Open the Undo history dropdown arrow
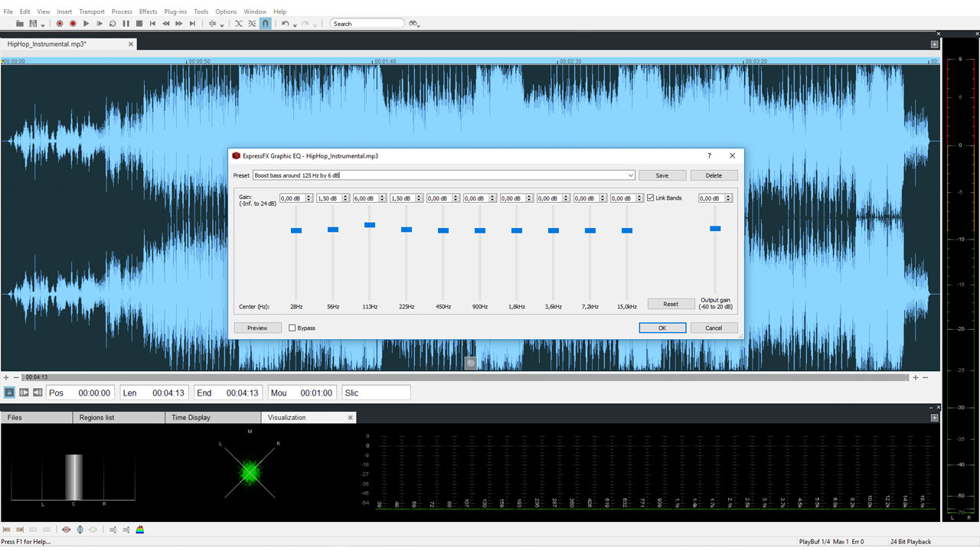 tap(293, 25)
